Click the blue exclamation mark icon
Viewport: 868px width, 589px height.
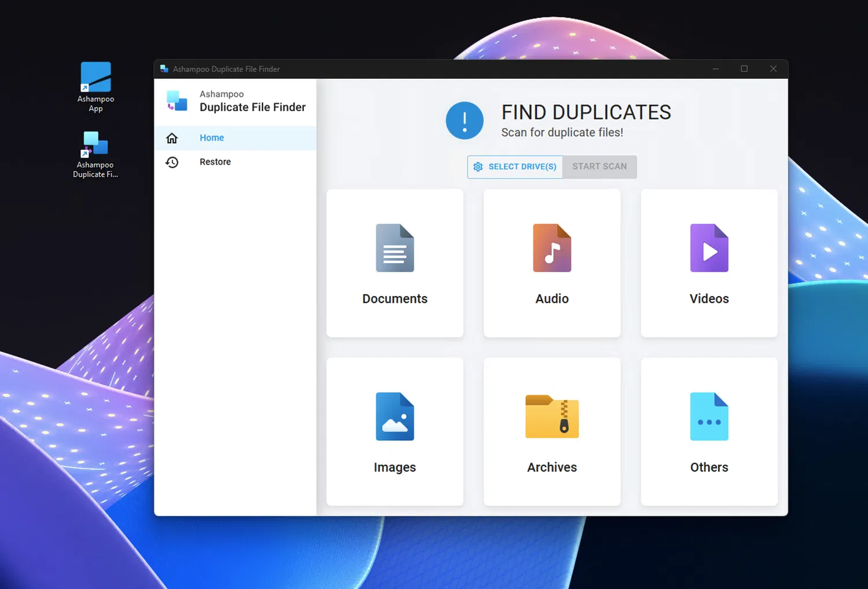[465, 120]
